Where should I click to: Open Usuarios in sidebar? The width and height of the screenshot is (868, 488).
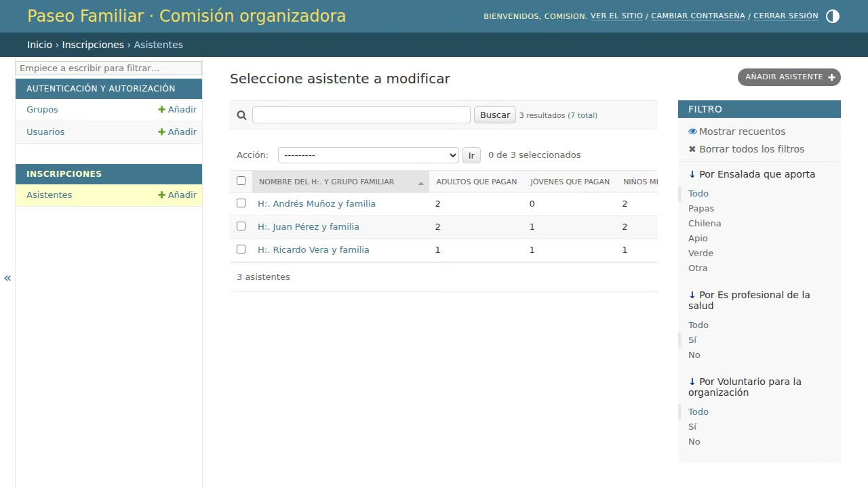[45, 131]
